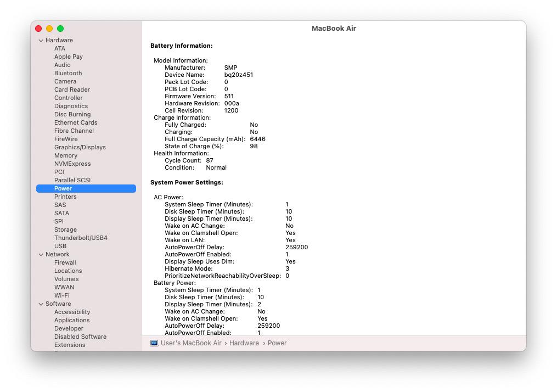
Task: Click the Network section label
Action: click(x=57, y=254)
